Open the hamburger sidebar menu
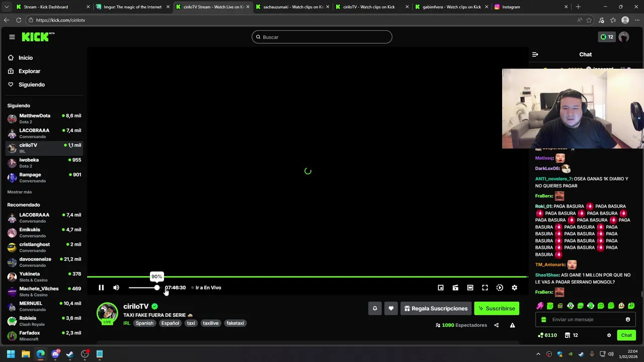This screenshot has height=362, width=644. pos(12,37)
